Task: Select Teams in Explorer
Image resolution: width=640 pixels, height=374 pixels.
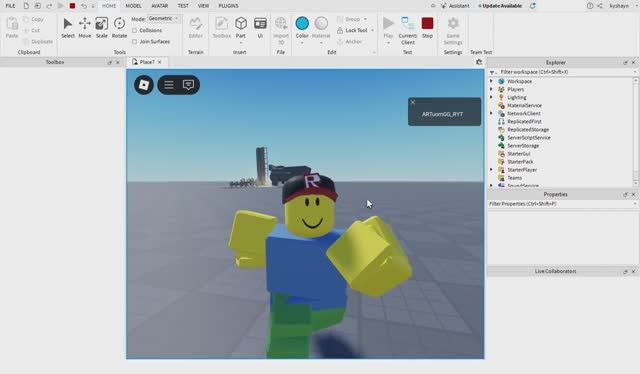Action: point(514,178)
